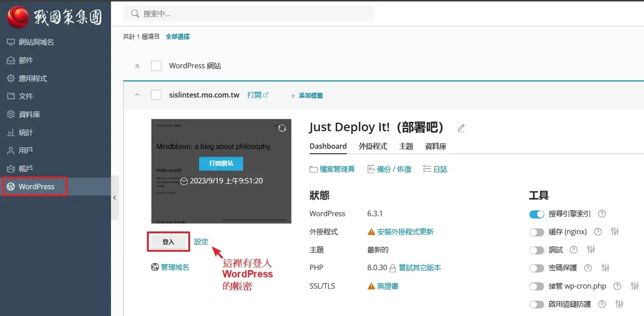Image resolution: width=644 pixels, height=316 pixels.
Task: Click the help icon beside 搜尋引擎索引
Action: 602,214
